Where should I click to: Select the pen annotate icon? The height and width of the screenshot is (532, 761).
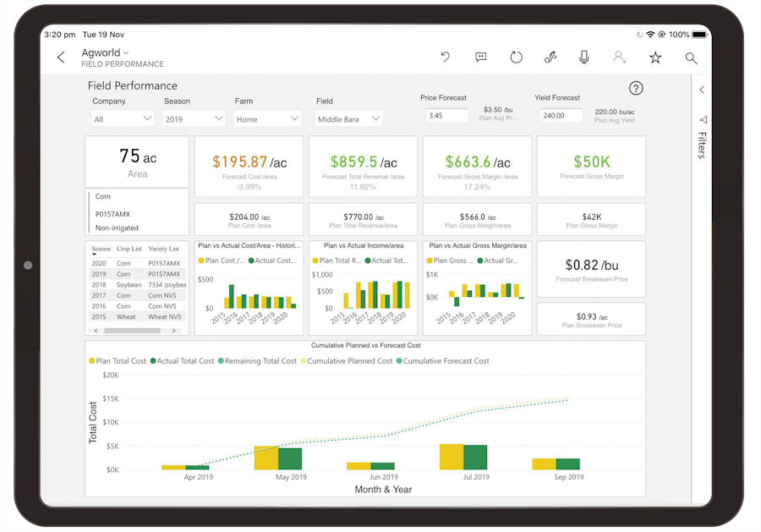click(550, 58)
